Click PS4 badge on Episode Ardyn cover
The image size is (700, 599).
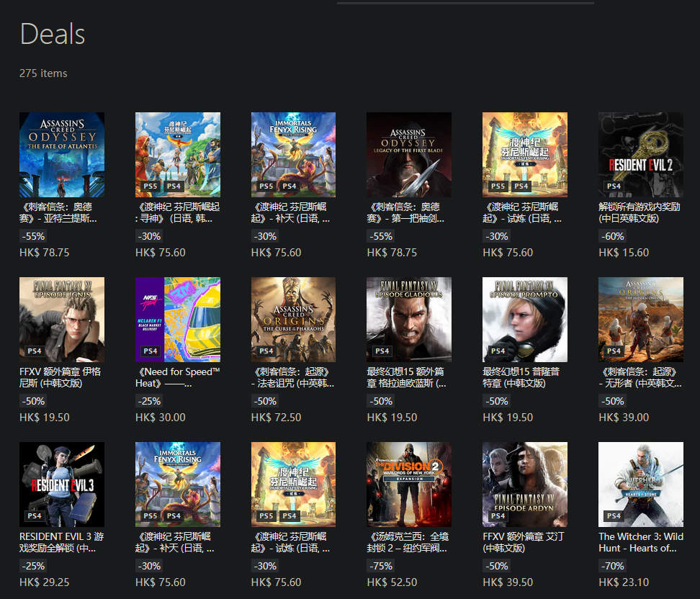click(498, 515)
